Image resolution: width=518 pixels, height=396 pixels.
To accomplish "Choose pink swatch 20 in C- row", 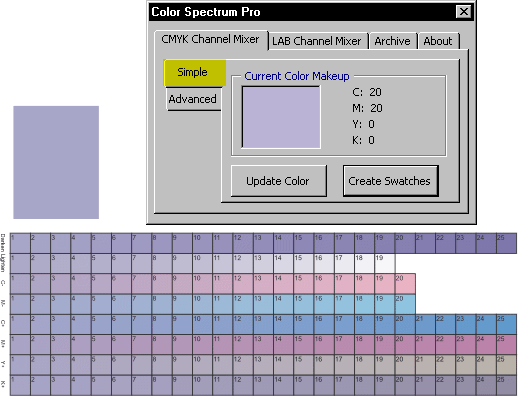I will [x=405, y=284].
